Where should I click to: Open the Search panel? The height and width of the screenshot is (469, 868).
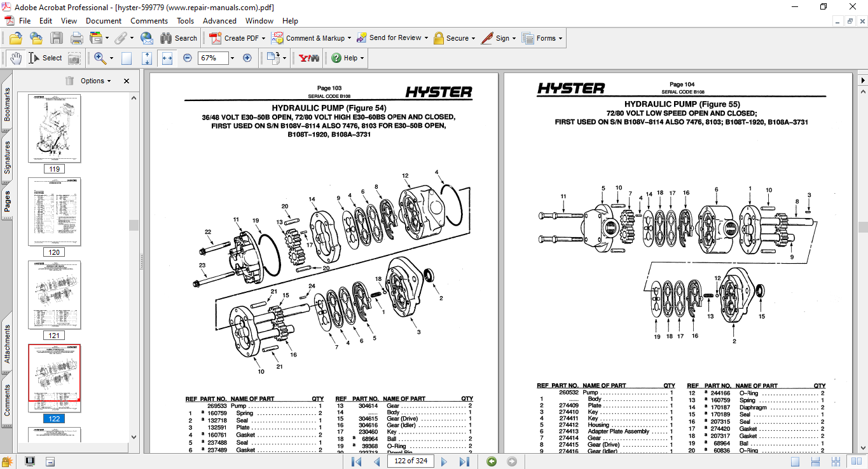tap(179, 38)
